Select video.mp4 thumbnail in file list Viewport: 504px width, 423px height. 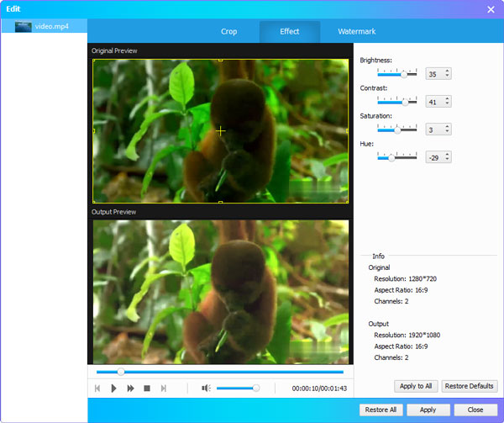24,26
